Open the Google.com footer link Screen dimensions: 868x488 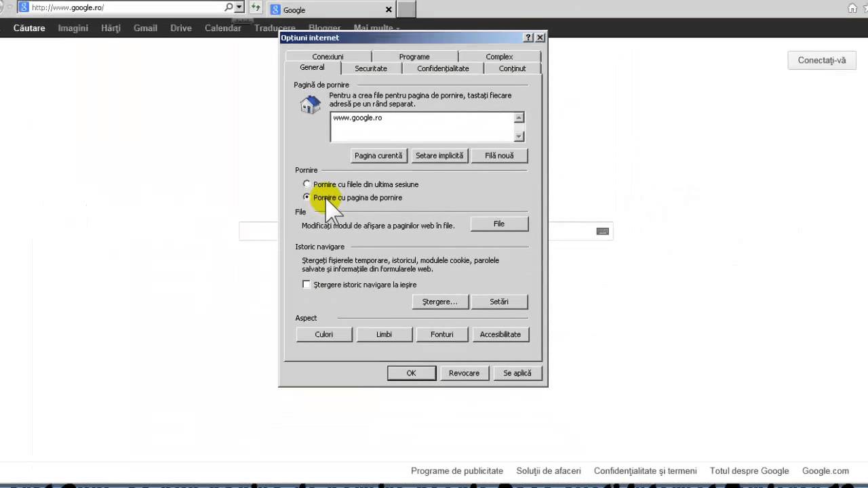click(x=825, y=471)
